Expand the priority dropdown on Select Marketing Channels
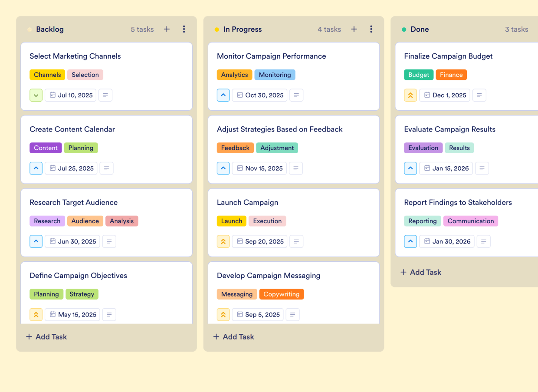Image resolution: width=538 pixels, height=392 pixels. coord(36,95)
